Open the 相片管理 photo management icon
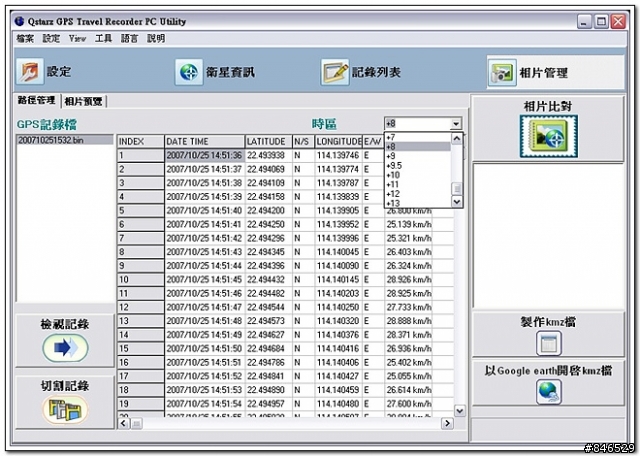 pos(502,73)
